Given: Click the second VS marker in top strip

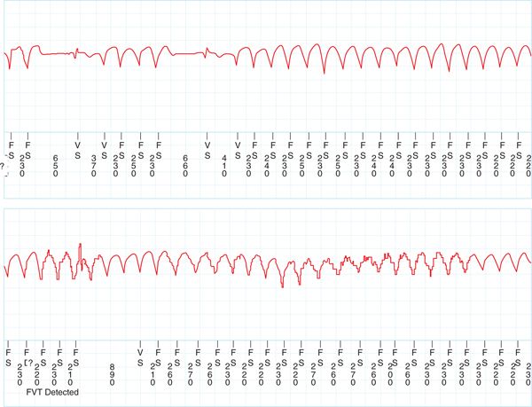Looking at the screenshot, I should pos(105,149).
